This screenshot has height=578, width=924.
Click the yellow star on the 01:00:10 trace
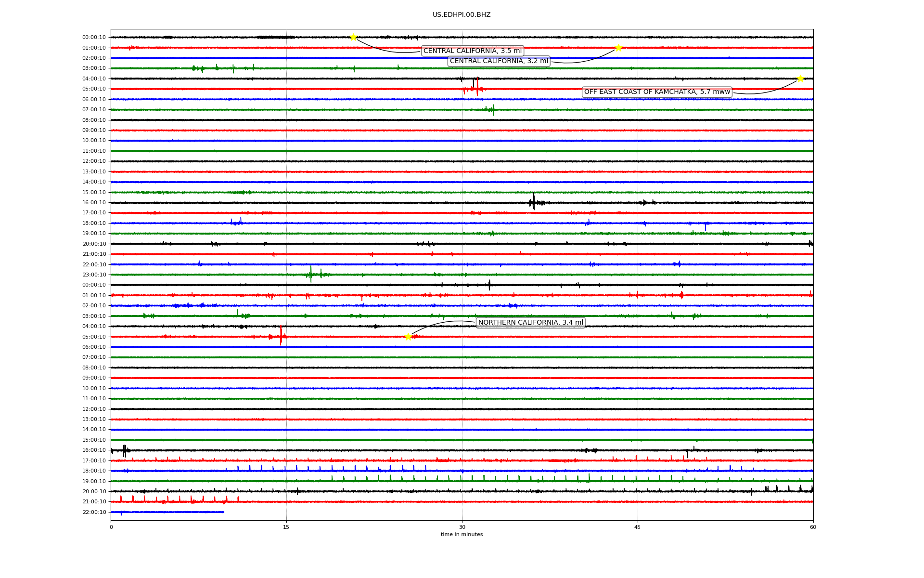[618, 48]
